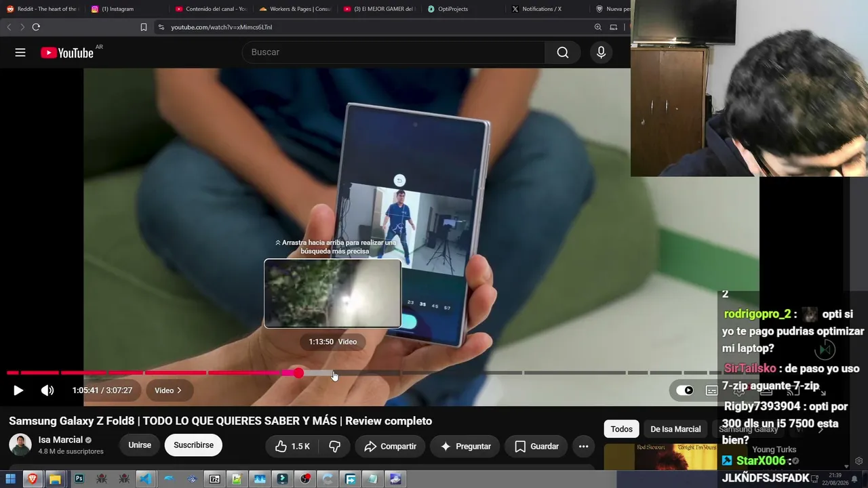This screenshot has width=868, height=488.
Task: Open 7-Zip from the taskbar
Action: [214, 479]
